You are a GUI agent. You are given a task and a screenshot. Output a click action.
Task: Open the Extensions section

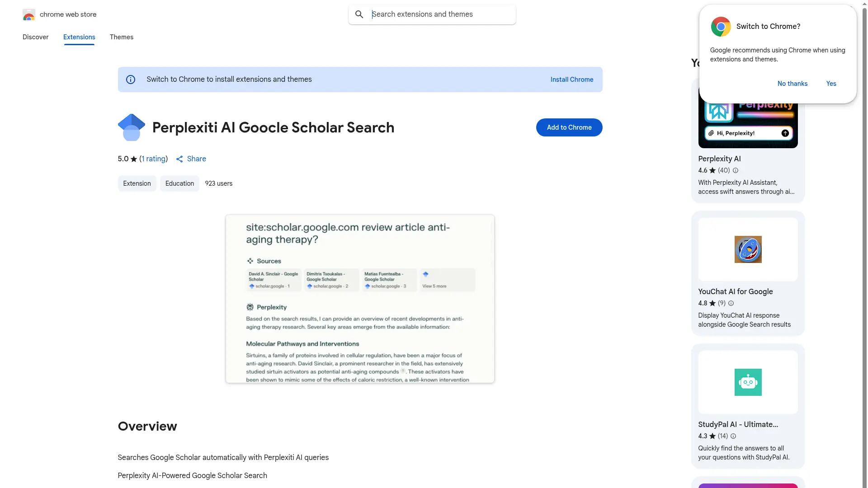pyautogui.click(x=79, y=37)
